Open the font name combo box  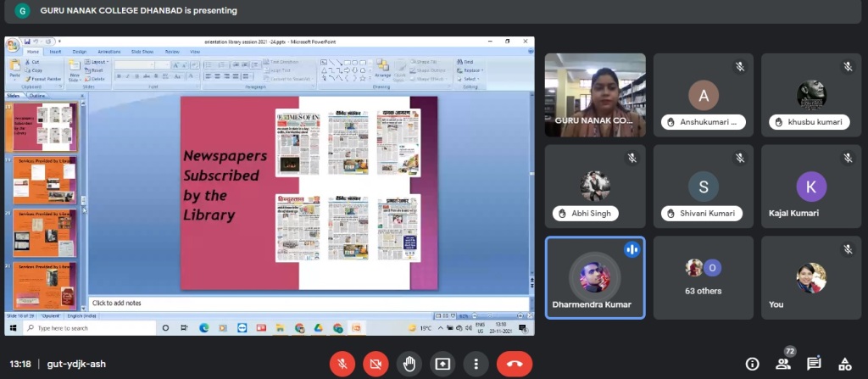(x=134, y=64)
